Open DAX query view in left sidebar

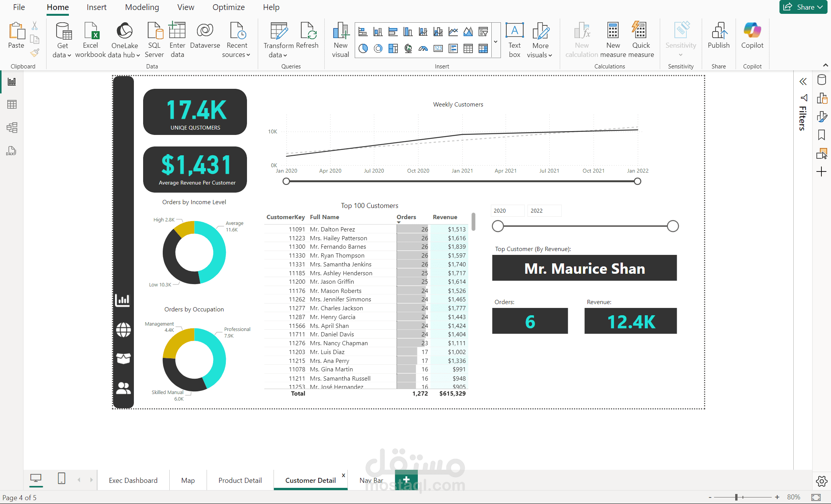click(11, 151)
